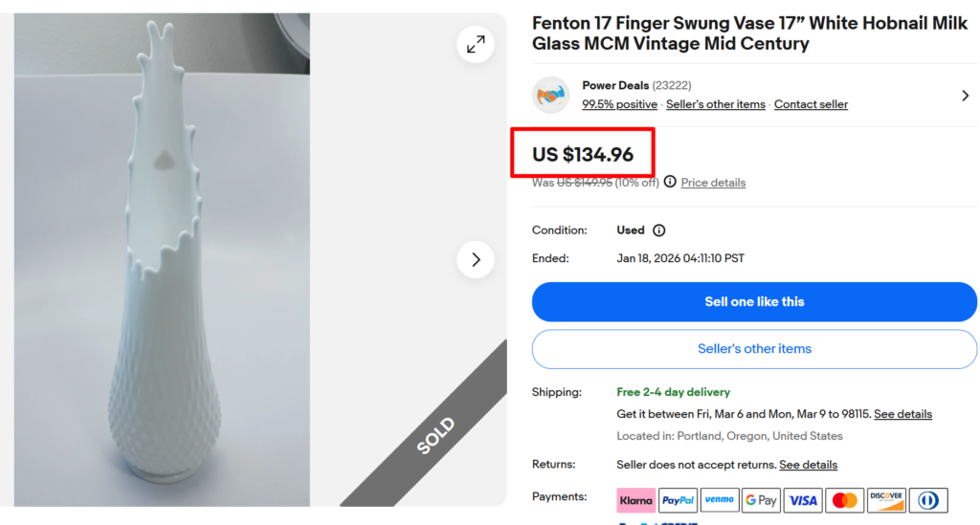Open shipping See details link
This screenshot has height=525, width=980.
[x=902, y=414]
